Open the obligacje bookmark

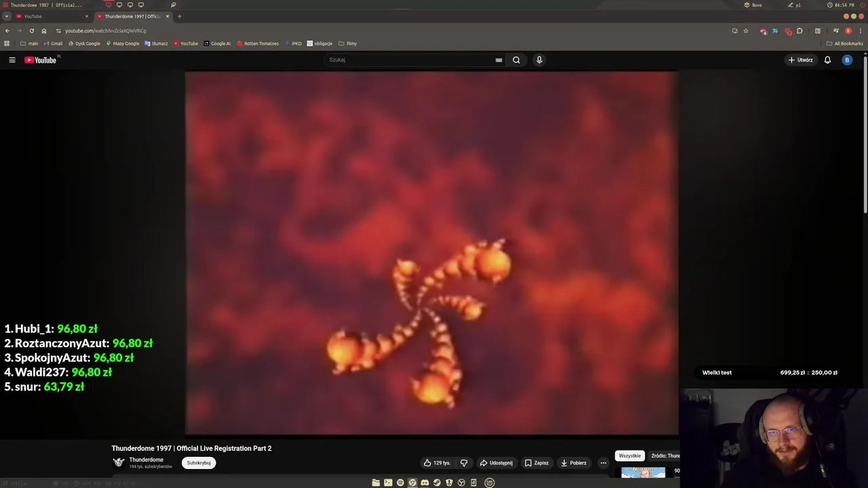click(320, 43)
